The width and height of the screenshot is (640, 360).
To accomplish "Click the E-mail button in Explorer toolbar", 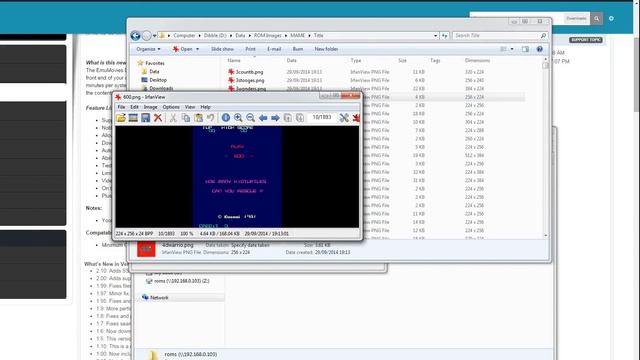I will pos(274,49).
